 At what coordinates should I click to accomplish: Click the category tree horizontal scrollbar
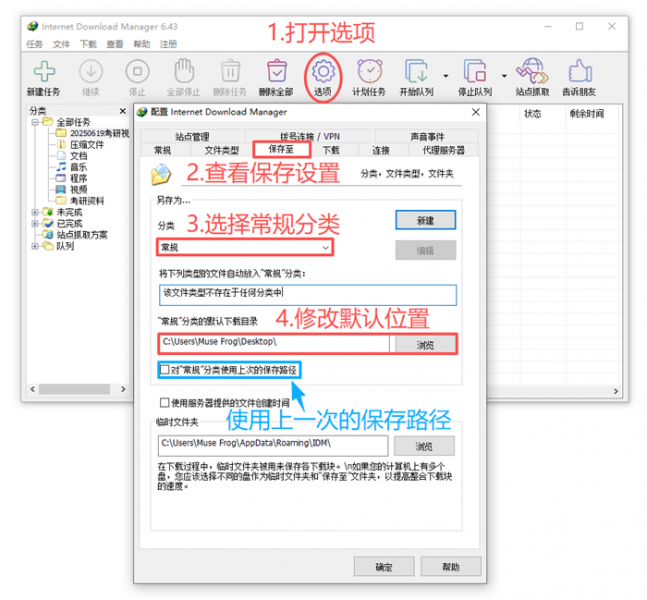74,389
